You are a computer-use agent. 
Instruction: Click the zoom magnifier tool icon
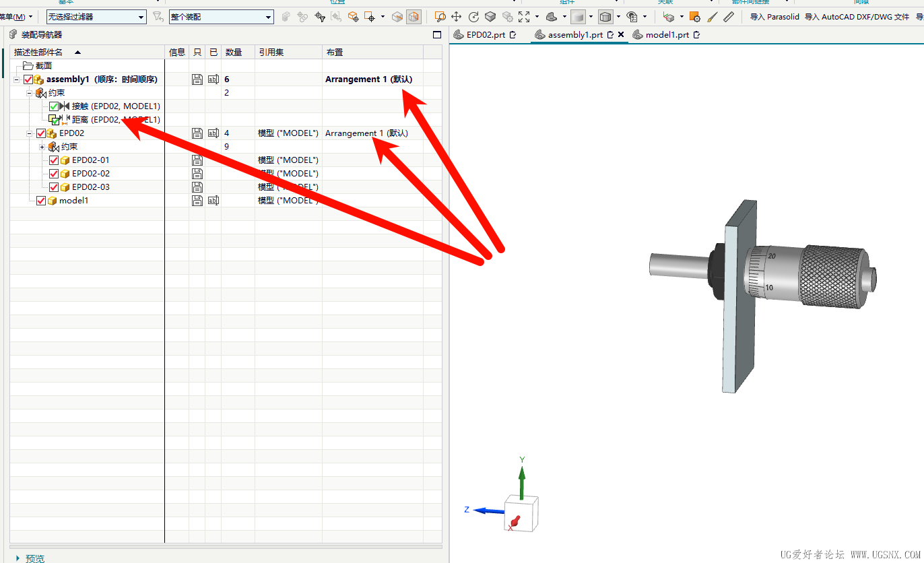(x=440, y=17)
